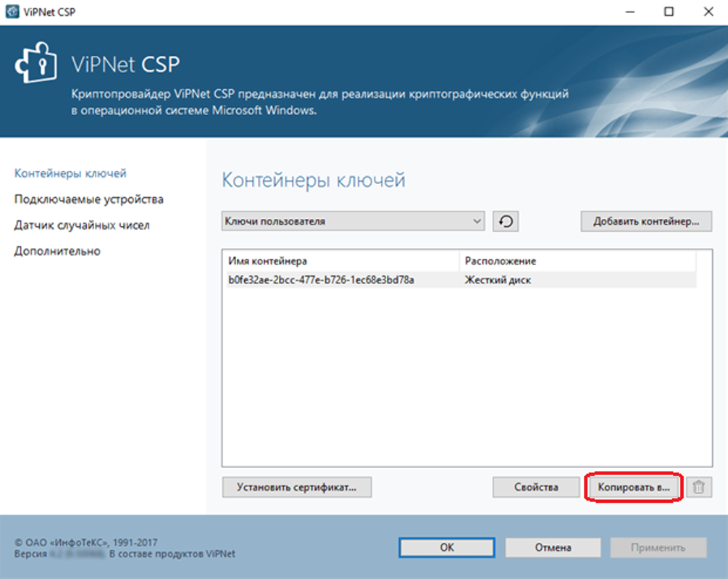The height and width of the screenshot is (579, 728).
Task: Sort by Расположение column header
Action: coord(577,261)
